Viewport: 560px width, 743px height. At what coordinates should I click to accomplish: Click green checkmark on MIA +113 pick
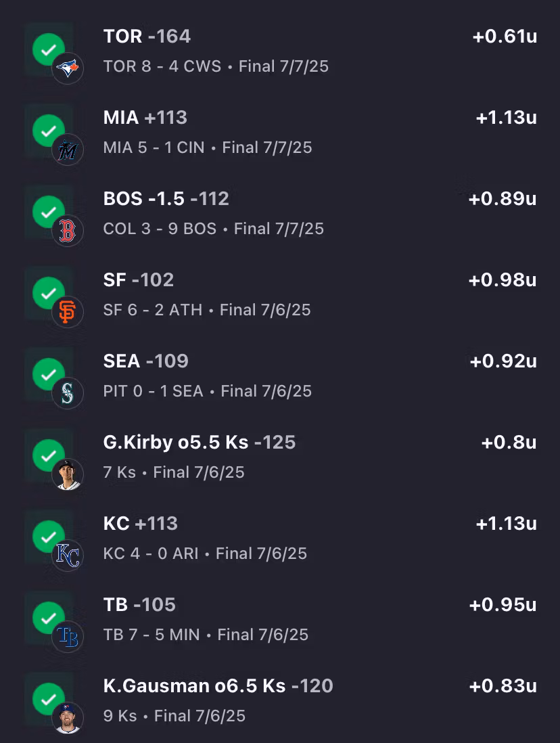(48, 131)
